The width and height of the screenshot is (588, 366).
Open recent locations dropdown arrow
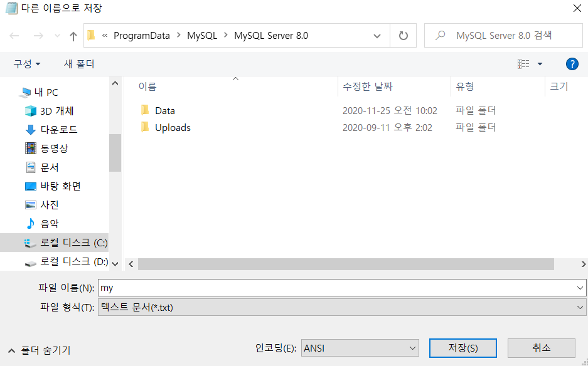coord(57,36)
